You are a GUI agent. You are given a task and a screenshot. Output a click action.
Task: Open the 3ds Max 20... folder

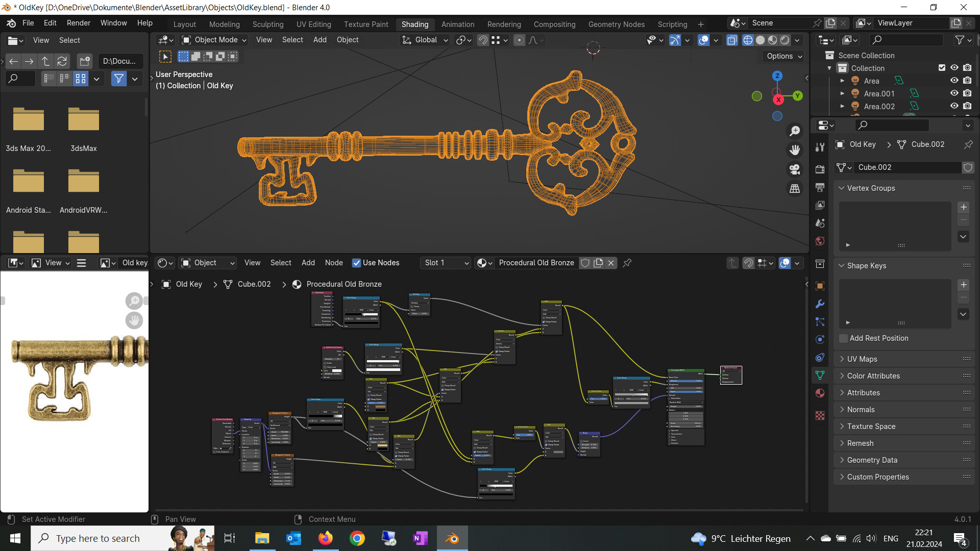tap(29, 129)
